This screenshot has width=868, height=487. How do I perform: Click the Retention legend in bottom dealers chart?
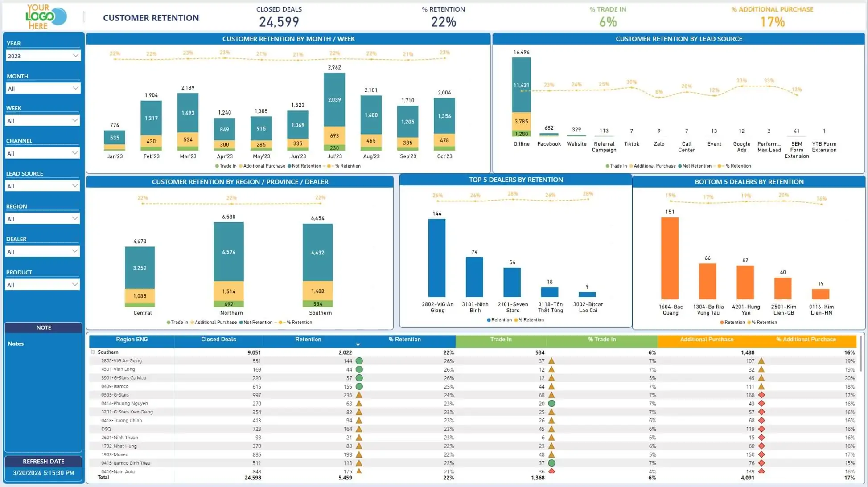pyautogui.click(x=732, y=323)
